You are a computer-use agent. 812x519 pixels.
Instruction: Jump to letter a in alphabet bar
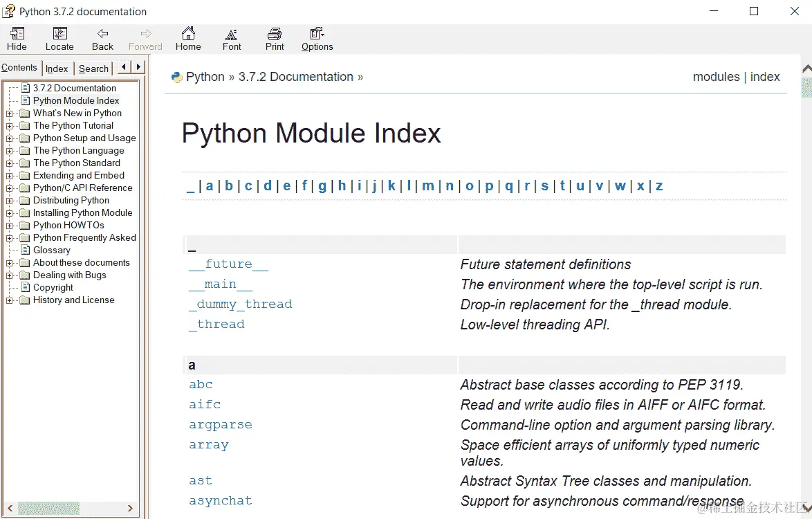(209, 186)
